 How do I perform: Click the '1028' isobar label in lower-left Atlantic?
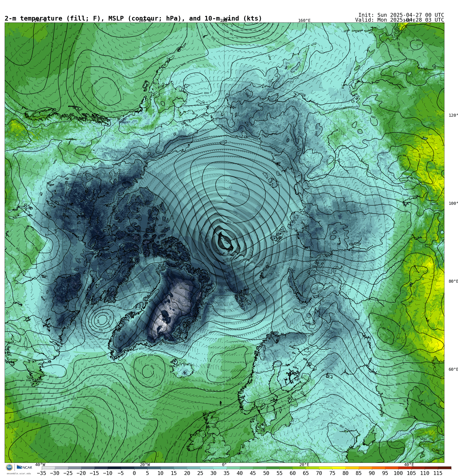(44, 413)
